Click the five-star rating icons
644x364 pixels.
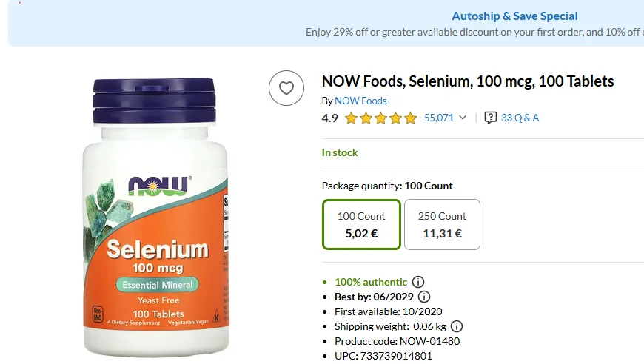click(380, 118)
